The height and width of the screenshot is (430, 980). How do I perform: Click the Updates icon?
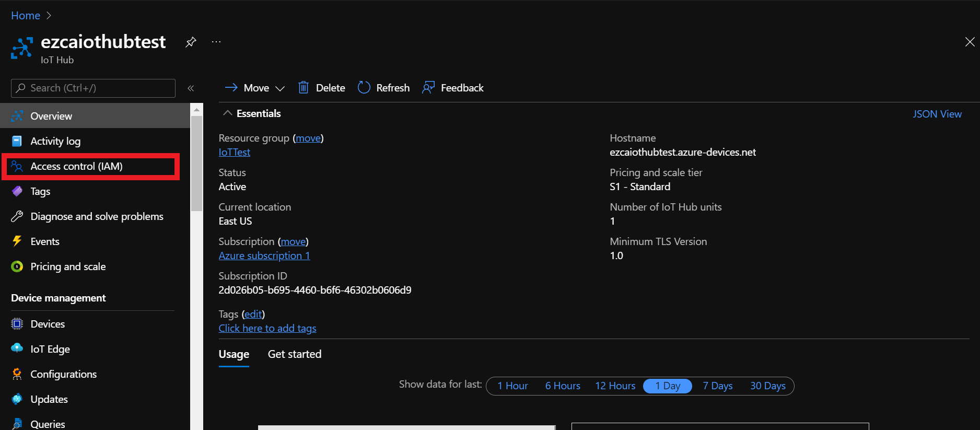[x=17, y=399]
